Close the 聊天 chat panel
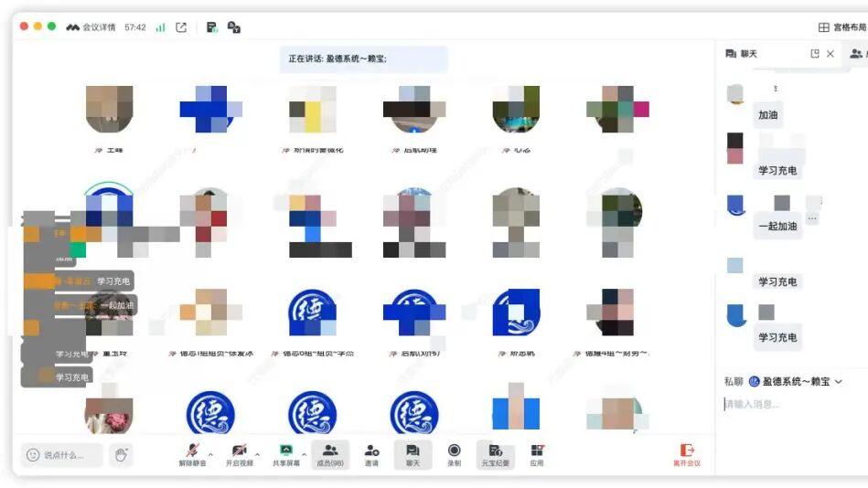This screenshot has width=868, height=488. 830,54
